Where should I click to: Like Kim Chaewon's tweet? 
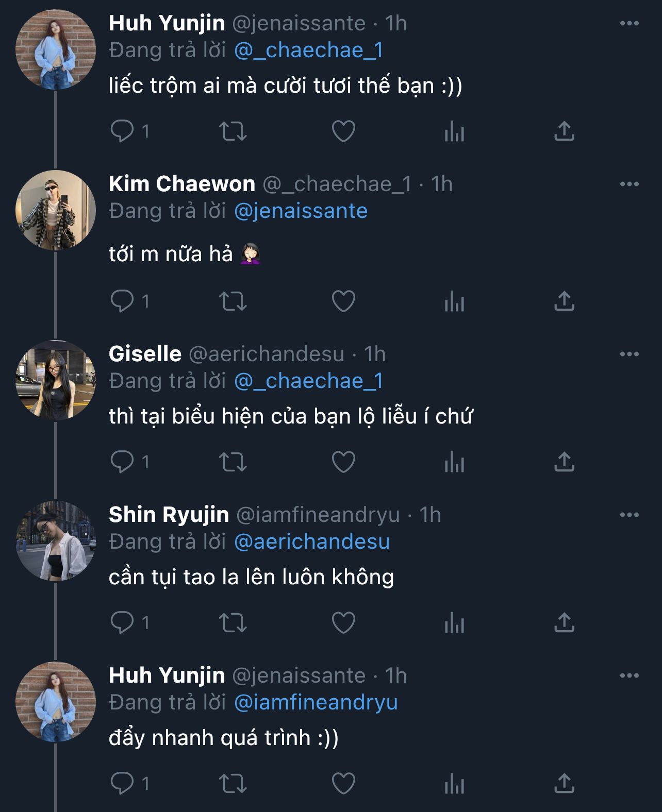[x=343, y=301]
